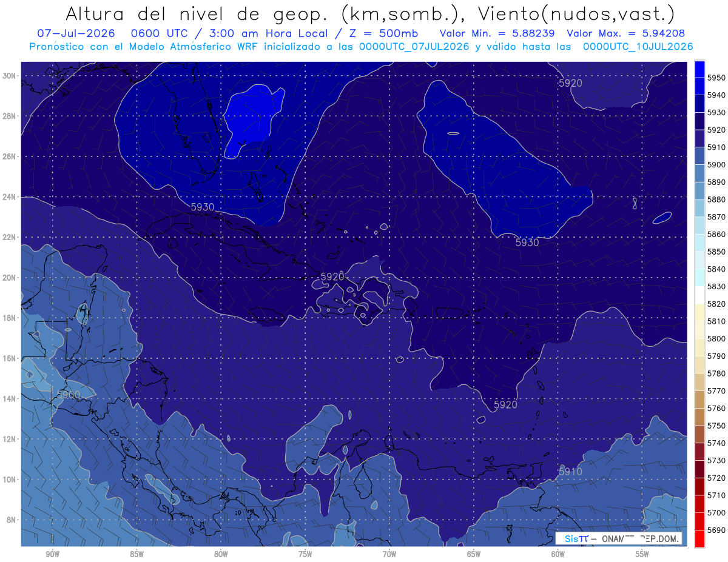Click the 85W longitude axis label

click(136, 554)
